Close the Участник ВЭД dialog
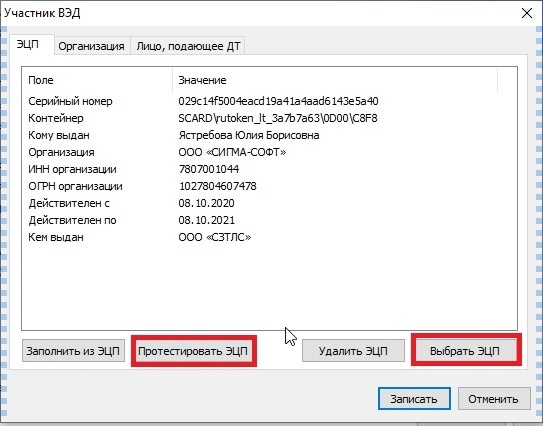The image size is (543, 426). [x=526, y=13]
